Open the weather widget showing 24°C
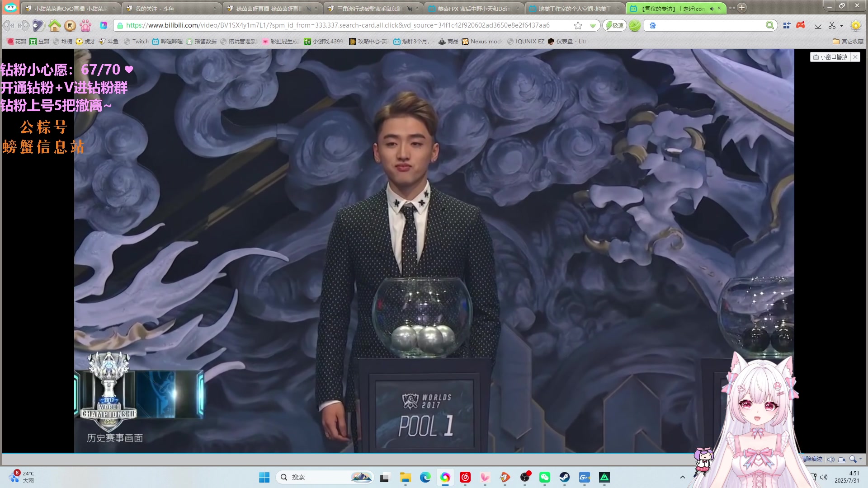The width and height of the screenshot is (868, 488). [22, 477]
